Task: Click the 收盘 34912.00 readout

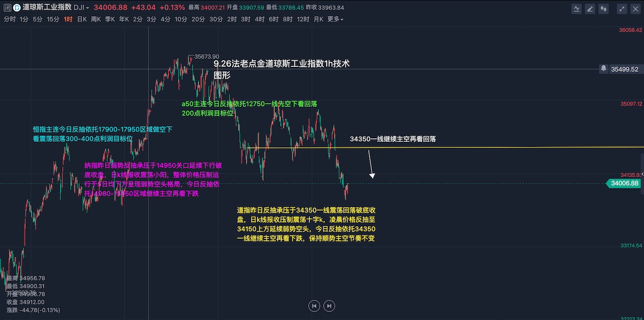Action: coord(26,302)
